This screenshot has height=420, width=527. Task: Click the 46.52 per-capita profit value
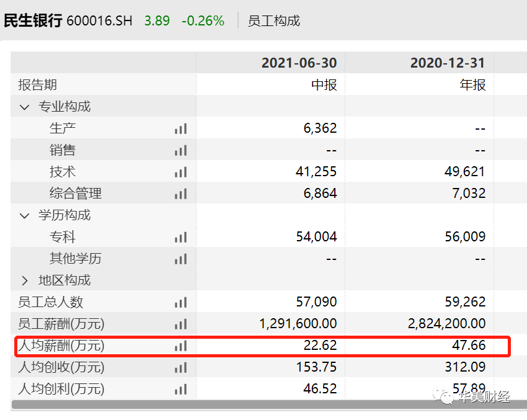tap(320, 389)
